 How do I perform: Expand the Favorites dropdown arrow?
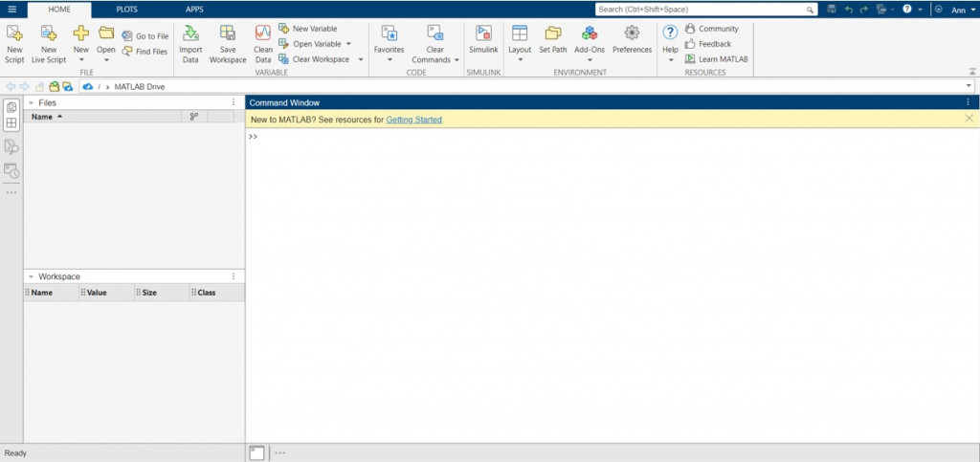pyautogui.click(x=390, y=60)
